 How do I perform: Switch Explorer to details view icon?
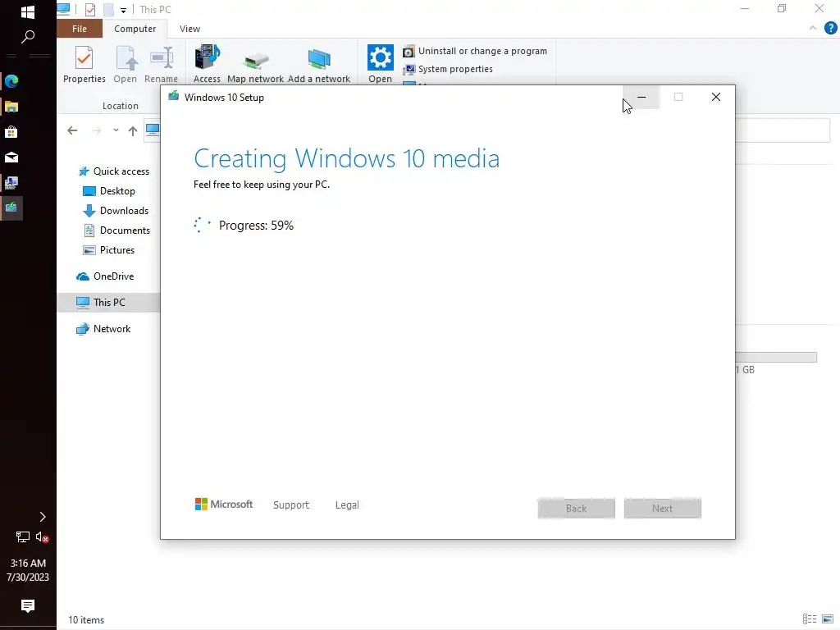point(810,619)
